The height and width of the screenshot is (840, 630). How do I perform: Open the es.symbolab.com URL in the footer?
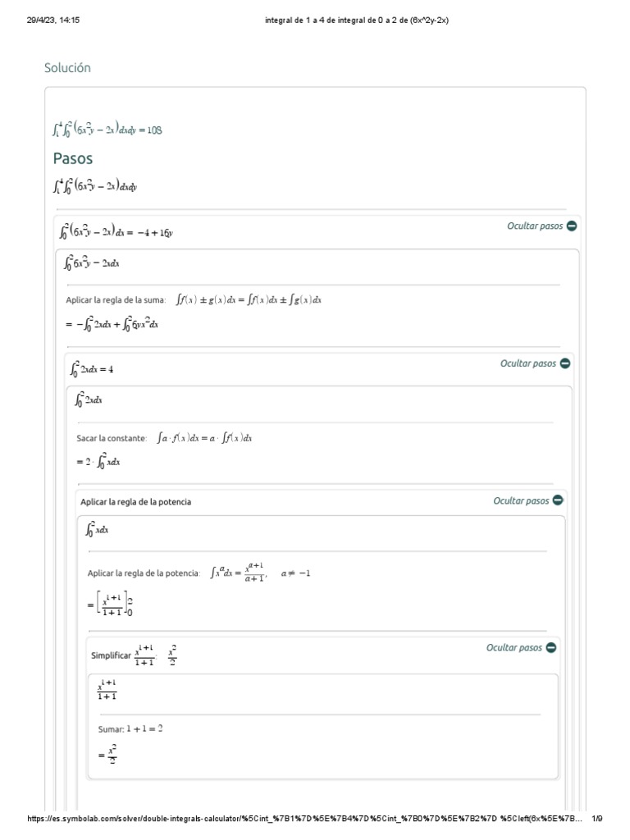(304, 819)
